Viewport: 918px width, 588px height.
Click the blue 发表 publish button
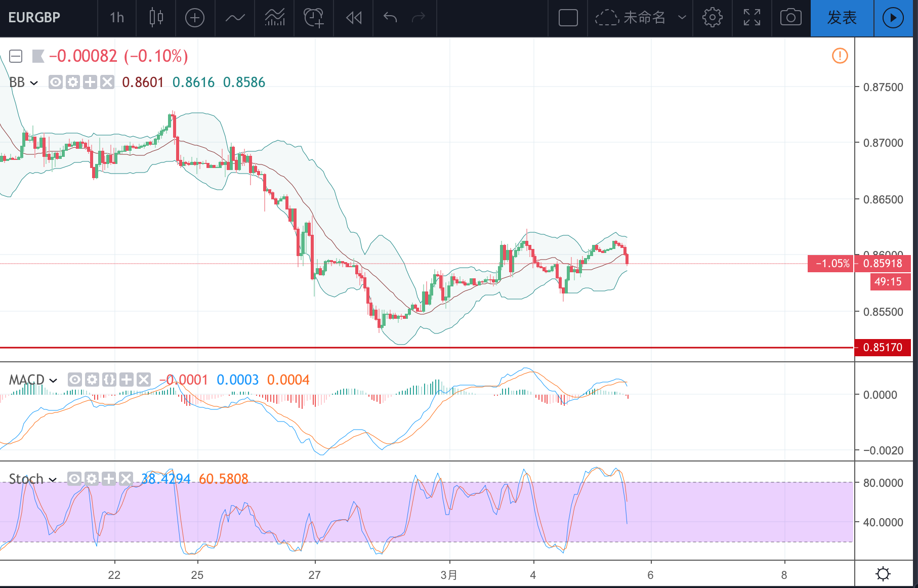(x=842, y=18)
